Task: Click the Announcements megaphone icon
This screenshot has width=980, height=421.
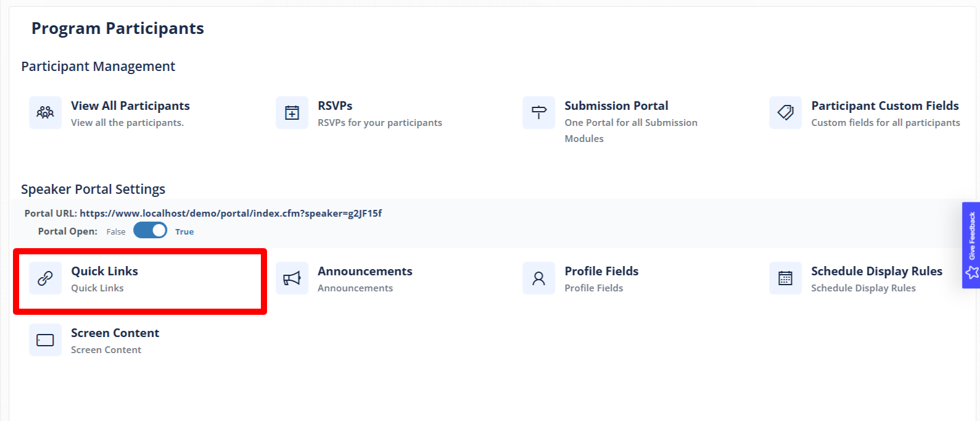Action: click(292, 278)
